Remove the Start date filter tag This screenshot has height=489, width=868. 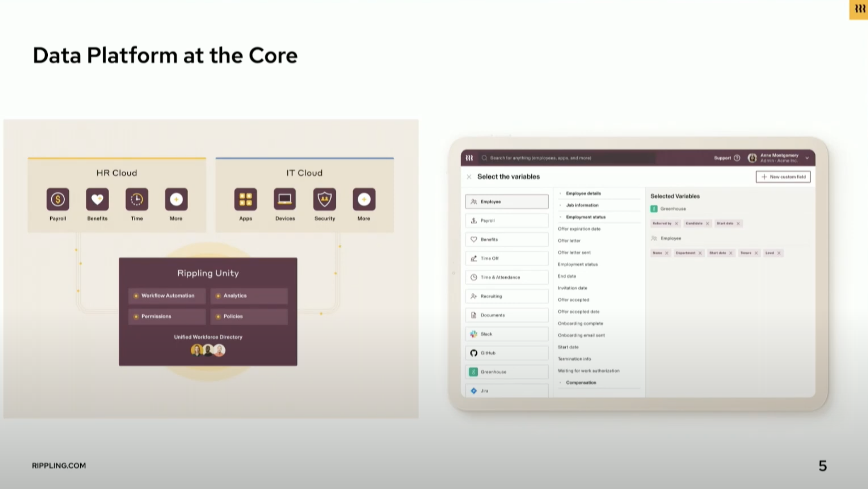[x=737, y=223]
